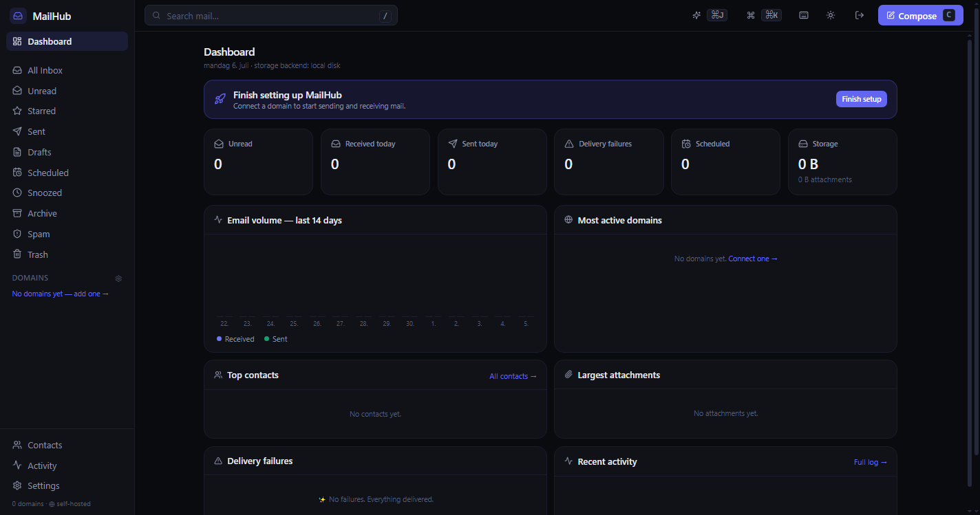980x515 pixels.
Task: Click the Recent activity pulse icon
Action: click(568, 461)
